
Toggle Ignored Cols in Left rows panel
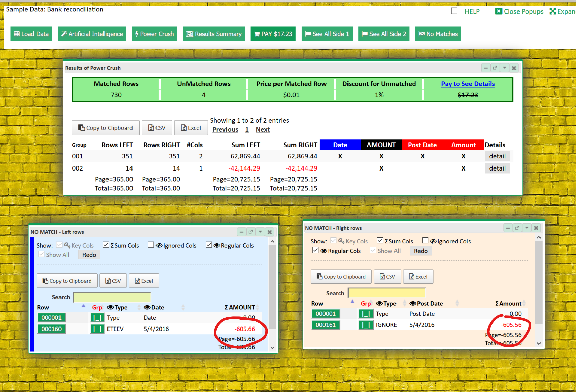[151, 245]
